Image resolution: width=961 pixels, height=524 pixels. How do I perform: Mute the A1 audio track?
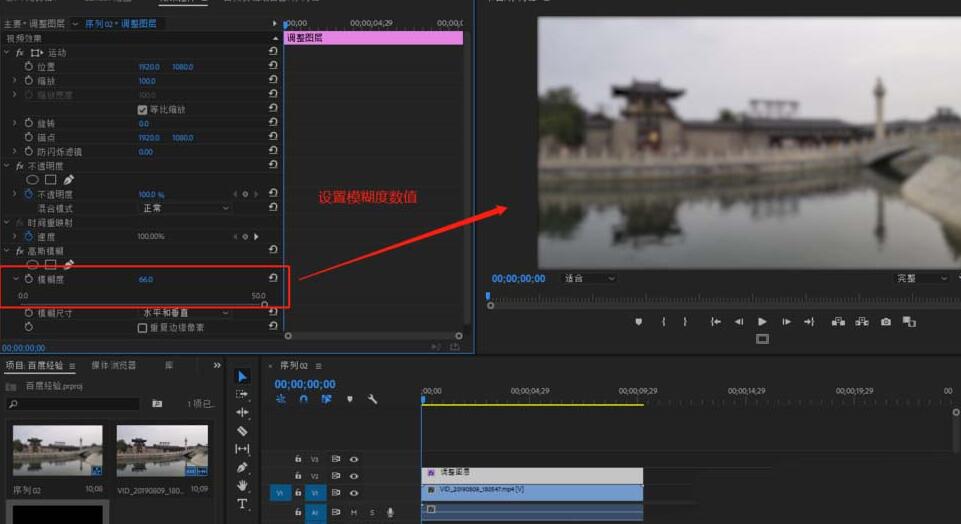click(x=354, y=512)
